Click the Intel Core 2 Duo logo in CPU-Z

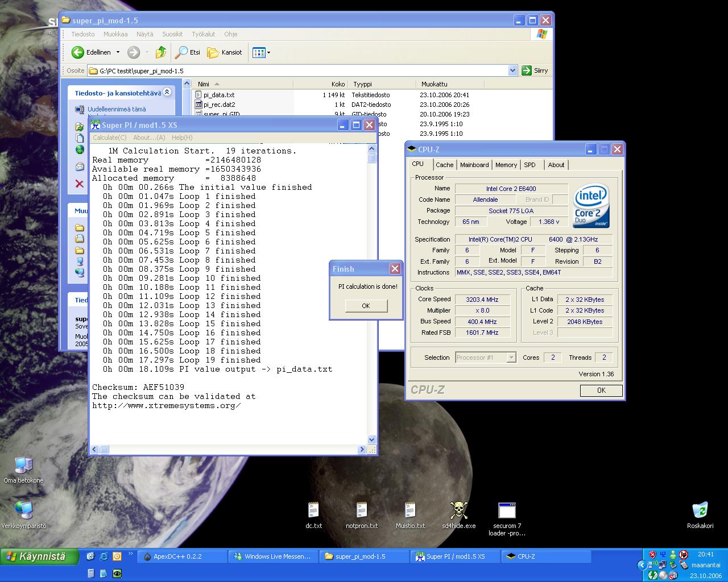[x=591, y=206]
